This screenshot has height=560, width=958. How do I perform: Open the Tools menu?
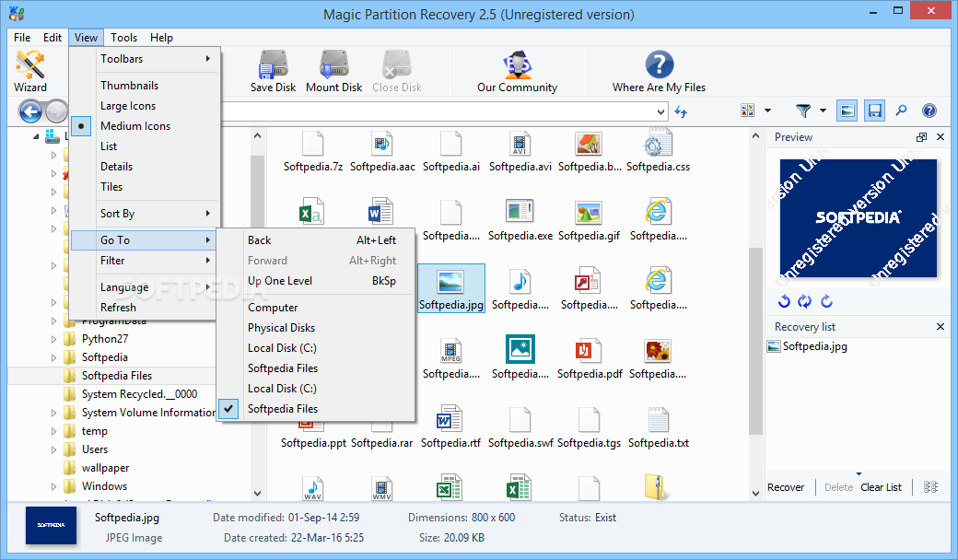(123, 37)
